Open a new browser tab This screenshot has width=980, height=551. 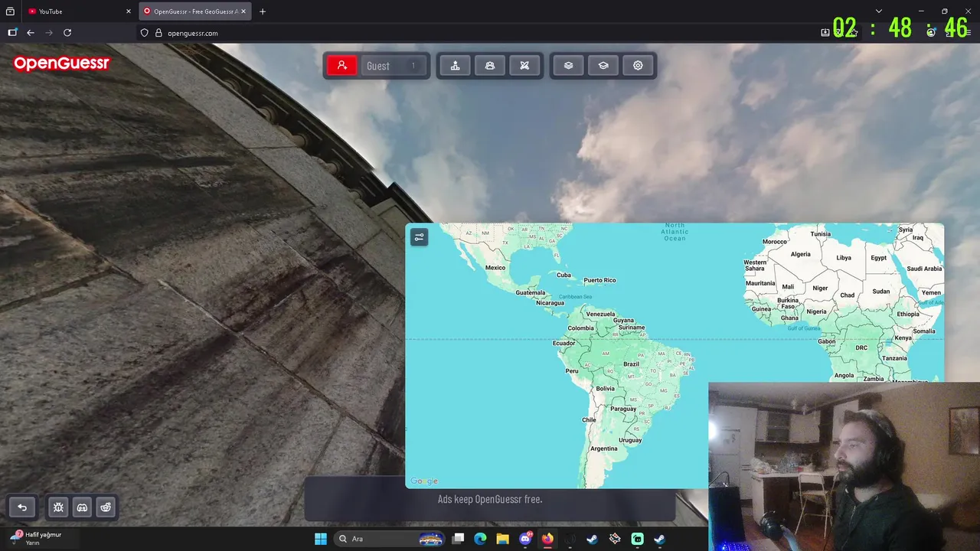(263, 11)
